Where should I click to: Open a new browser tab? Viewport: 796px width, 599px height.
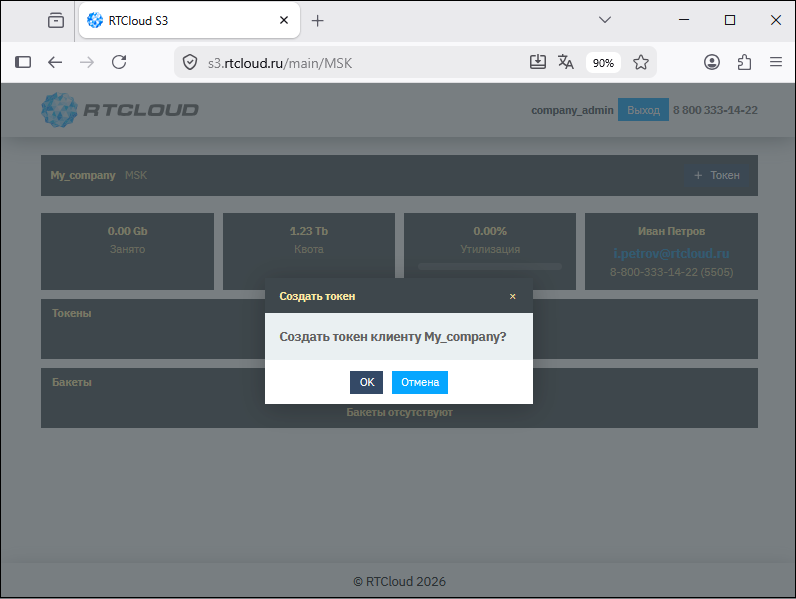click(x=317, y=20)
